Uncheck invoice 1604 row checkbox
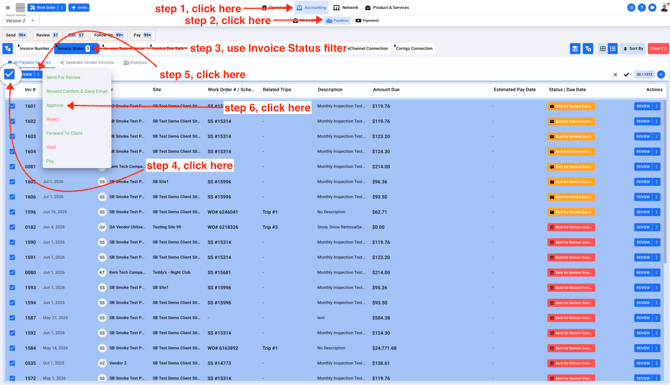 click(12, 152)
